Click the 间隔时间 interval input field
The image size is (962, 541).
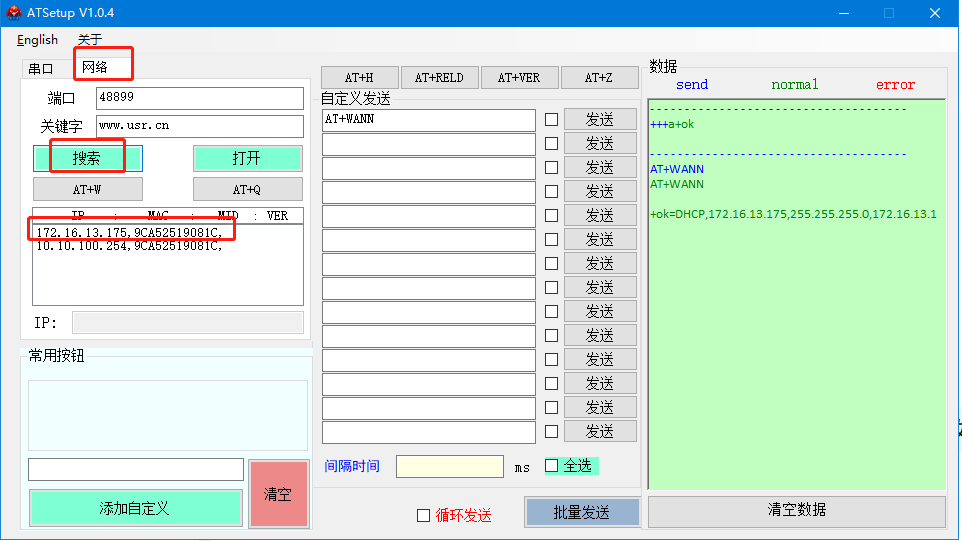[449, 467]
